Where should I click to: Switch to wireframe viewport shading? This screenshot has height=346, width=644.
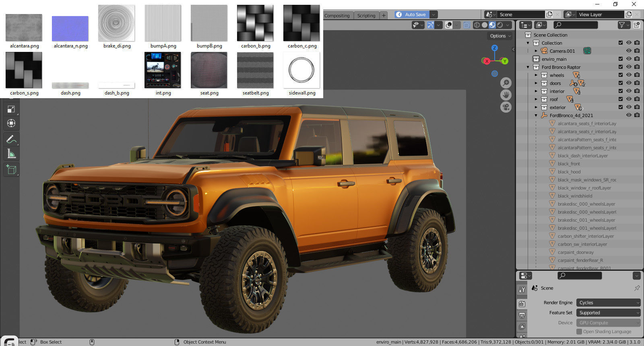[477, 25]
